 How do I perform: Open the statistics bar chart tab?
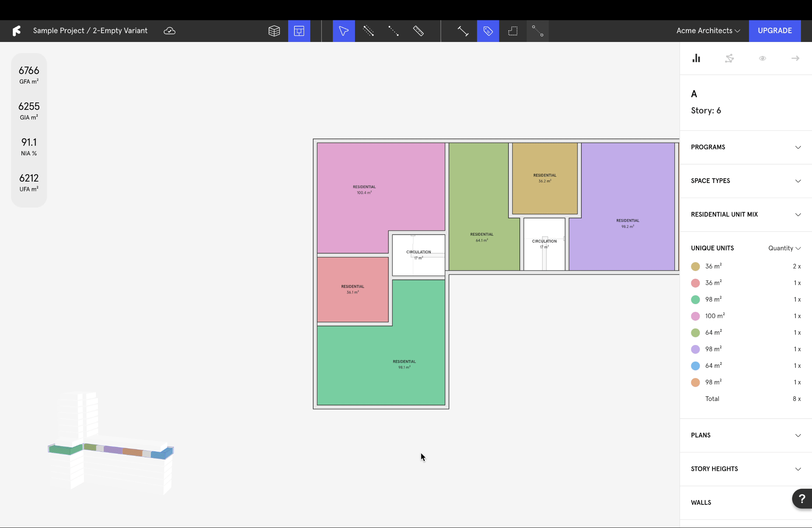click(x=696, y=58)
